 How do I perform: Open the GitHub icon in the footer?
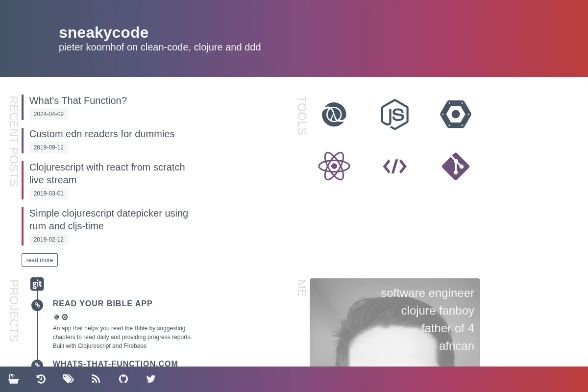pos(123,379)
